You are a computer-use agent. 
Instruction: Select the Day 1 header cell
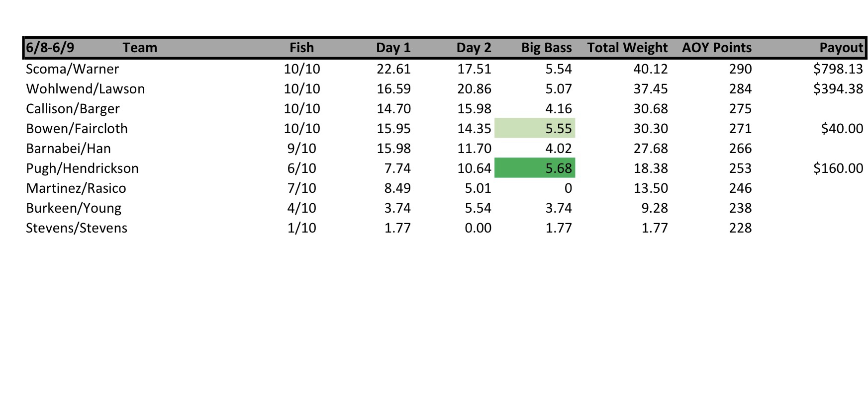point(393,48)
